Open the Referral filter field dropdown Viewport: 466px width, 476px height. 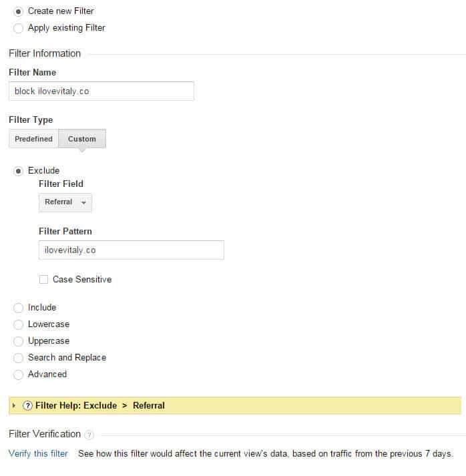(65, 202)
